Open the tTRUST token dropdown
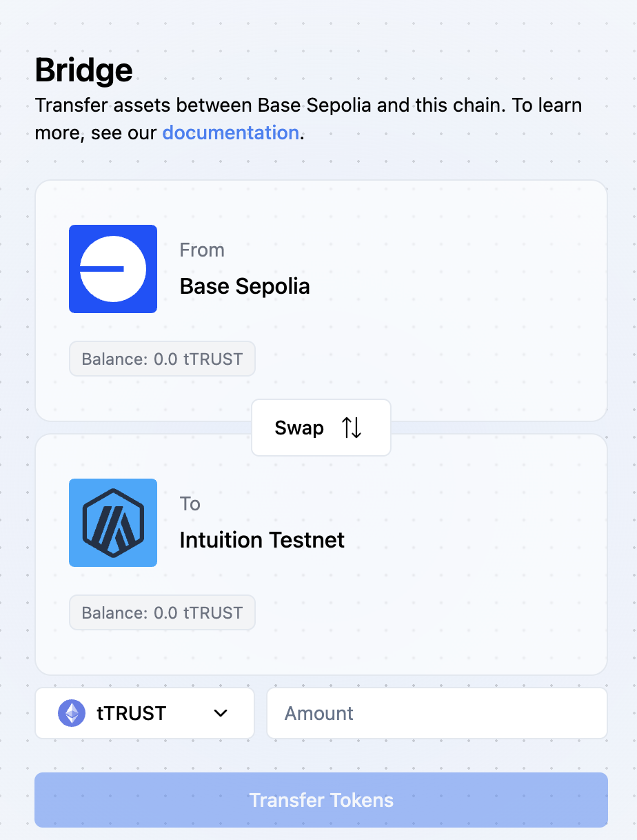 145,713
